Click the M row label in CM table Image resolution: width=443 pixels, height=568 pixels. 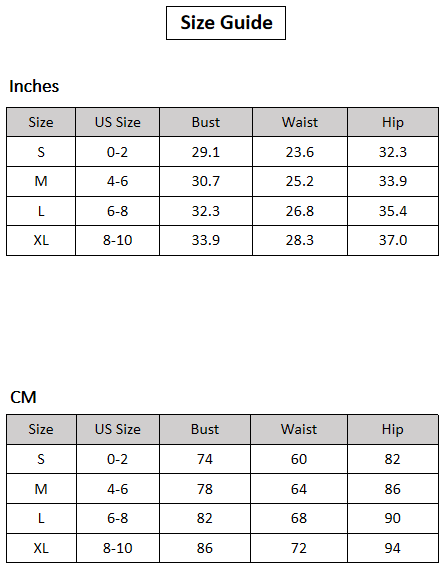click(x=41, y=489)
